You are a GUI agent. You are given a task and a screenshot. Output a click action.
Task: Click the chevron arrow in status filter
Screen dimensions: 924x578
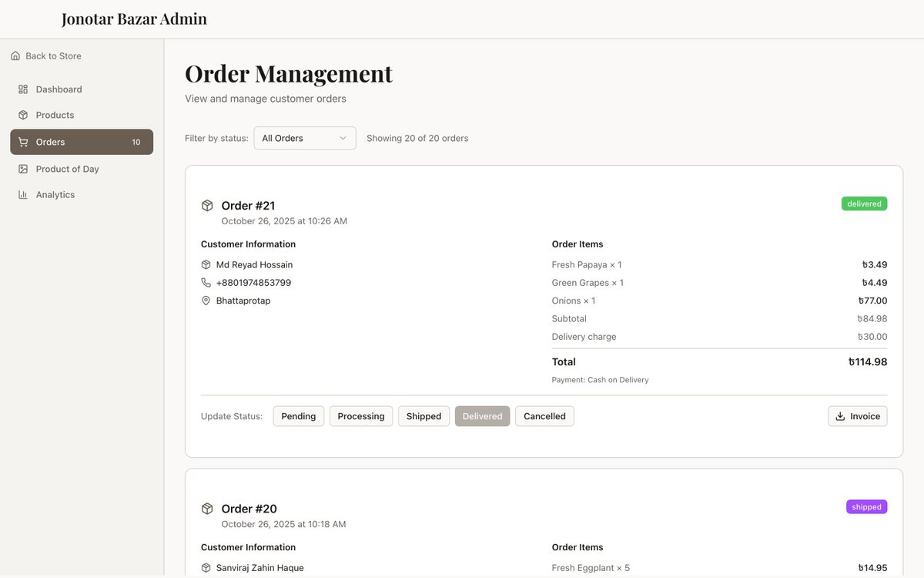point(343,138)
